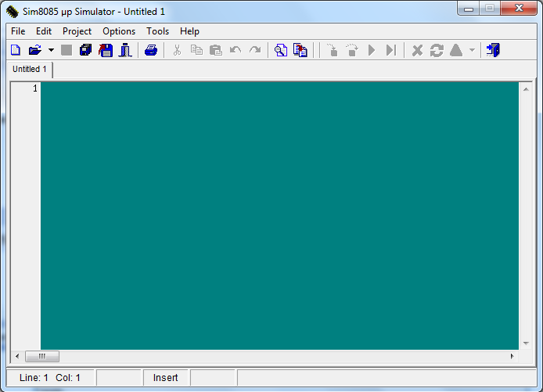Click the Line: 1 Col: 1 status text
Viewport: 543px width, 392px height.
(x=50, y=377)
